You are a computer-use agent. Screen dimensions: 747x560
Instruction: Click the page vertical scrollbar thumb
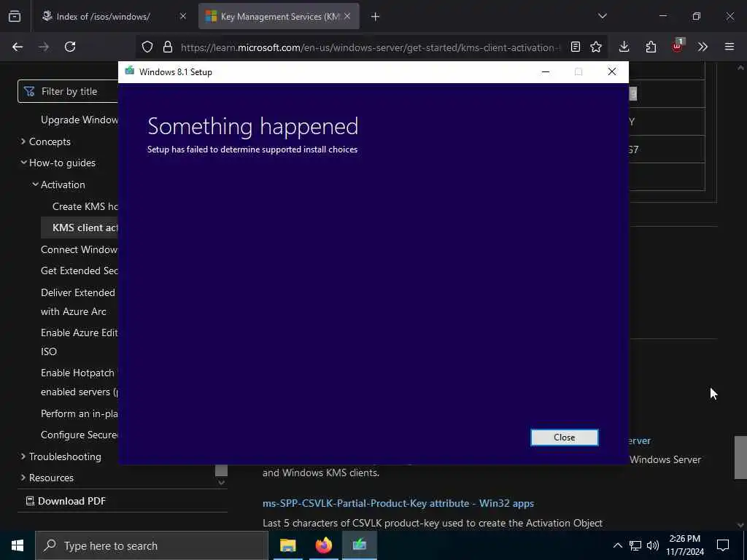coord(740,457)
